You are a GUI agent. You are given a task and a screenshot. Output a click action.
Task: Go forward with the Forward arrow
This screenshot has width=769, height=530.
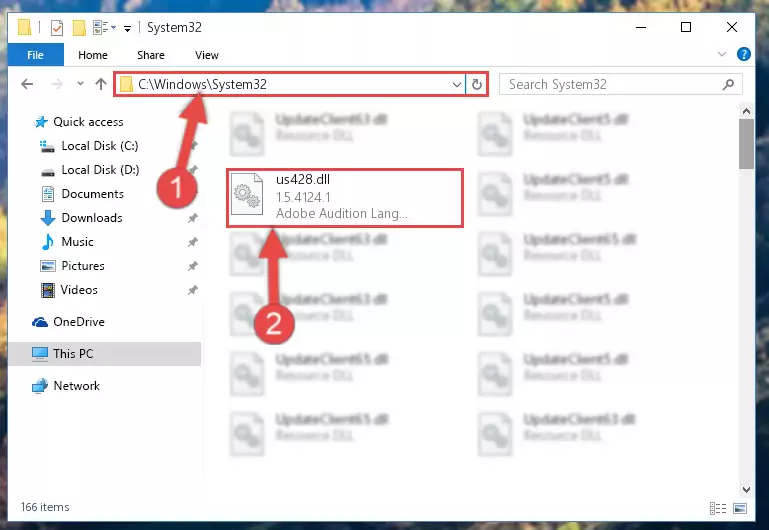(x=57, y=84)
